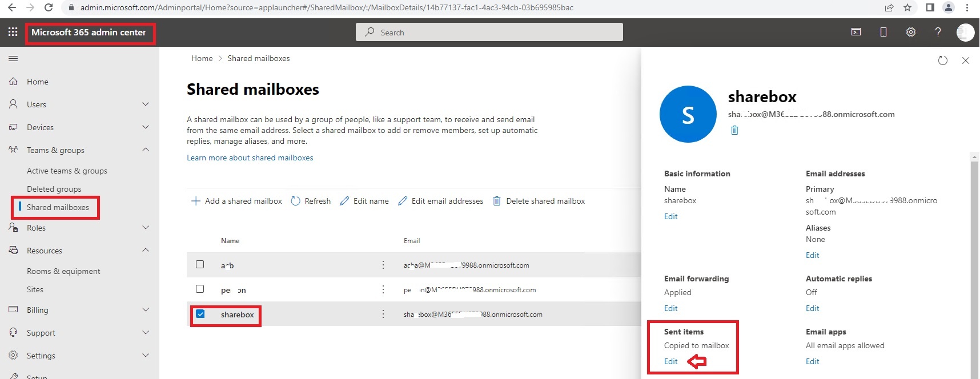The width and height of the screenshot is (980, 379).
Task: Click the browser back arrow
Action: (x=12, y=7)
